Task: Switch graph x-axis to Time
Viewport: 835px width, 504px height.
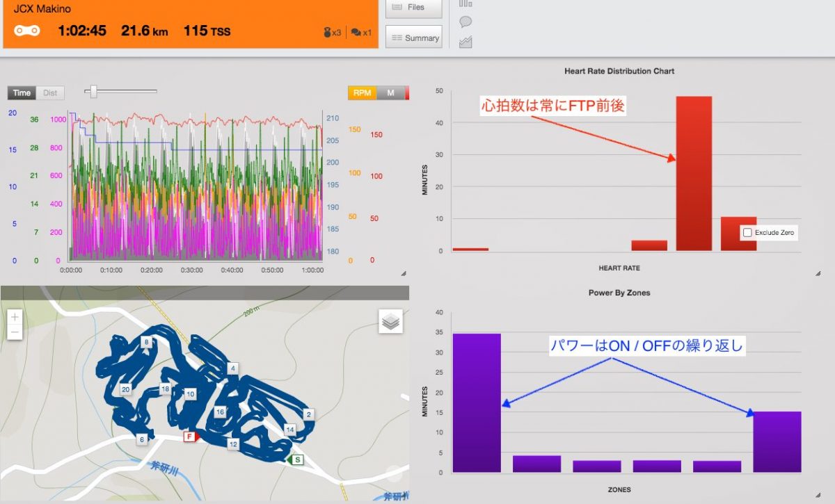Action: pyautogui.click(x=22, y=93)
